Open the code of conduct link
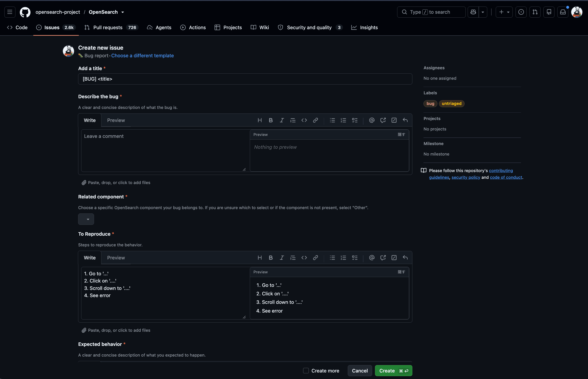This screenshot has width=588, height=379. [506, 177]
